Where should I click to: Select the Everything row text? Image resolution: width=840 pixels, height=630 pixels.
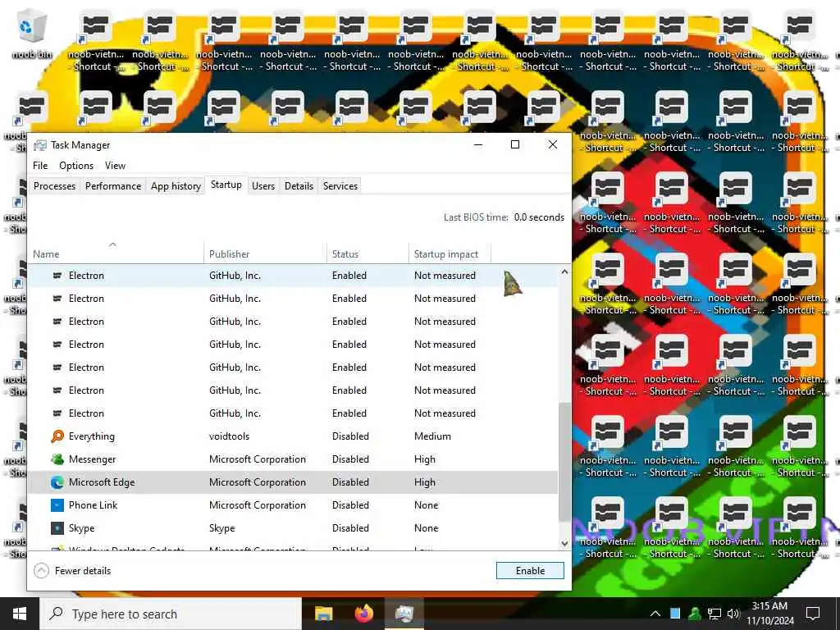(92, 436)
